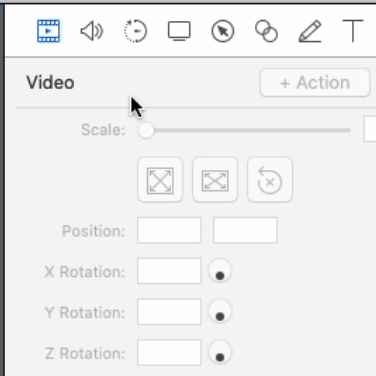Adjust the Scale slider handle

point(146,130)
